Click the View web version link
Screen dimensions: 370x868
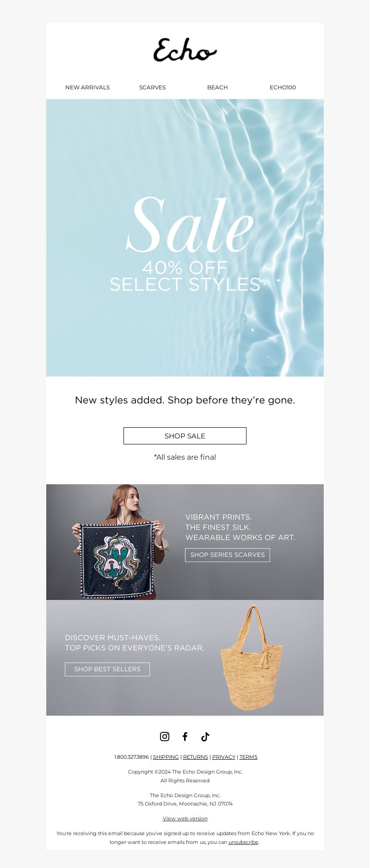pyautogui.click(x=185, y=818)
